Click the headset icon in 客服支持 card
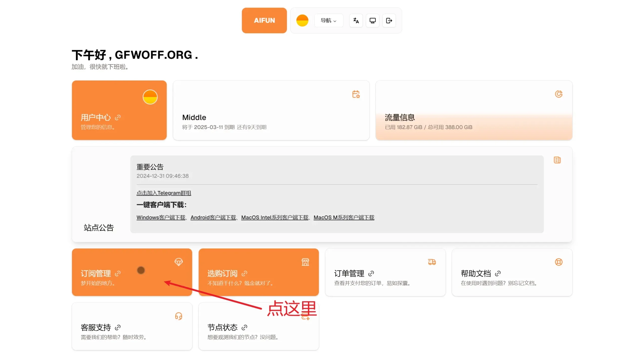 179,316
